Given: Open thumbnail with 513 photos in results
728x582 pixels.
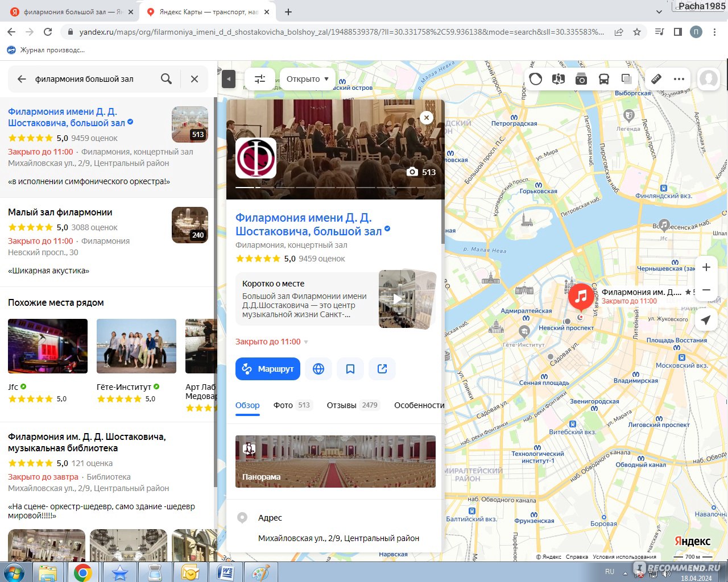Looking at the screenshot, I should coord(190,124).
